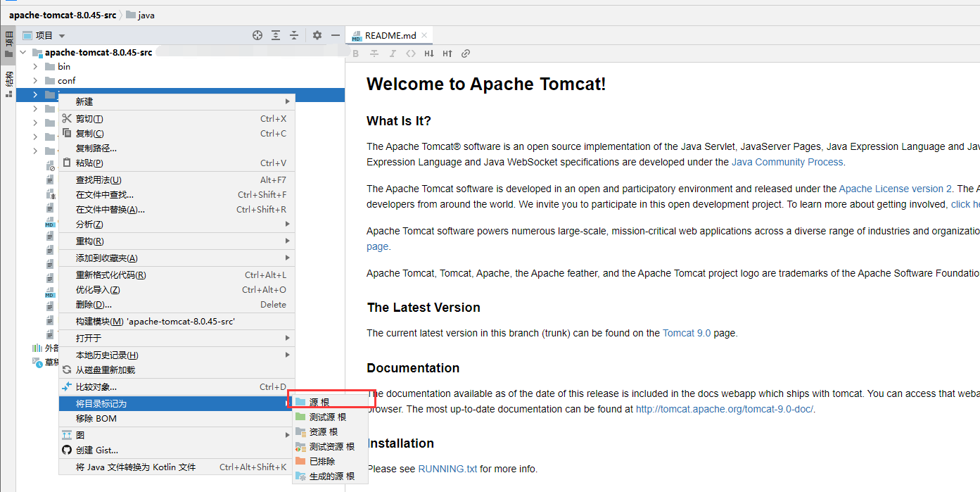Image resolution: width=980 pixels, height=492 pixels.
Task: Open the 结构 side tool window tab
Action: coord(8,84)
